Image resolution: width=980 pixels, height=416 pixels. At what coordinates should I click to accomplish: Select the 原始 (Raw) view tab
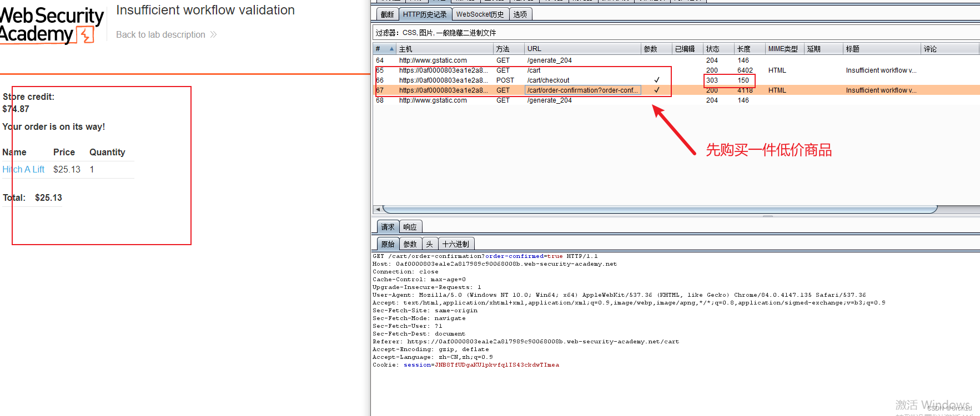388,244
